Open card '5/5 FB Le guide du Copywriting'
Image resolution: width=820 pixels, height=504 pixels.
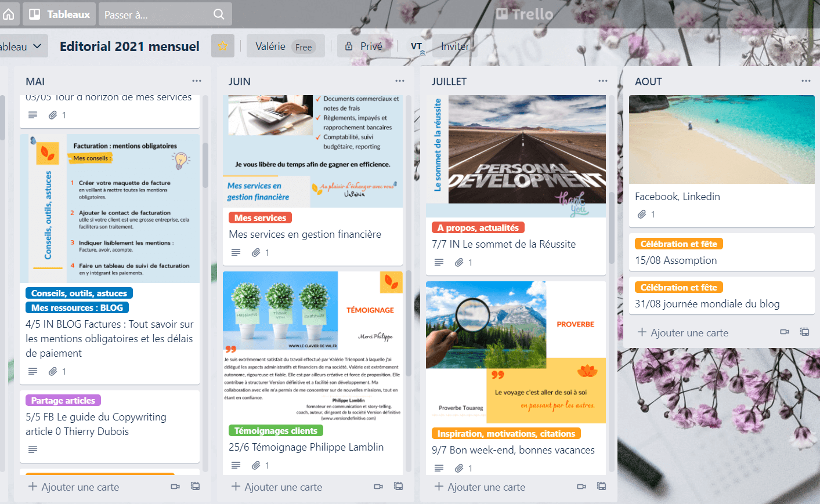pos(96,425)
